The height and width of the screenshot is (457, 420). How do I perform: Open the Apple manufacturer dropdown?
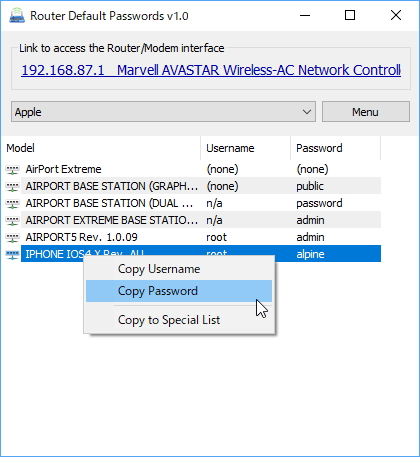tap(163, 112)
